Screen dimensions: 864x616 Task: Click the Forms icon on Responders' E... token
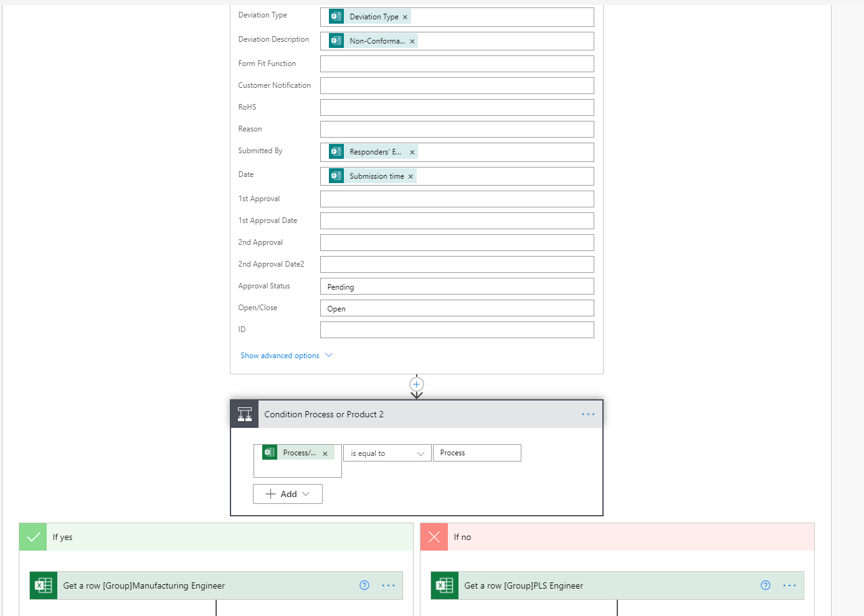click(336, 152)
